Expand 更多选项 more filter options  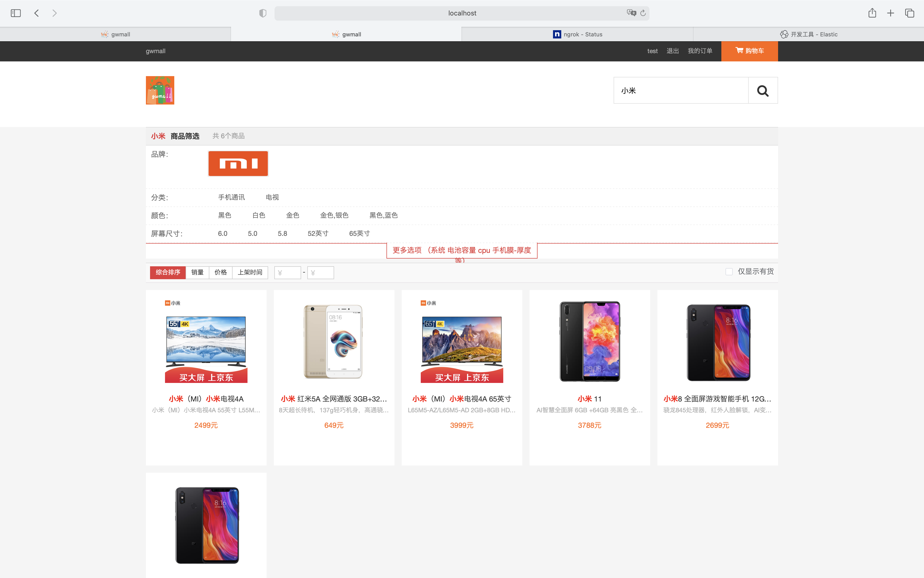pyautogui.click(x=462, y=251)
